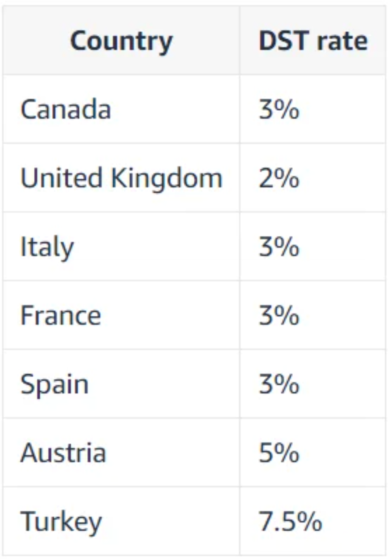Click the Italy country cell
392x559 pixels.
47,247
